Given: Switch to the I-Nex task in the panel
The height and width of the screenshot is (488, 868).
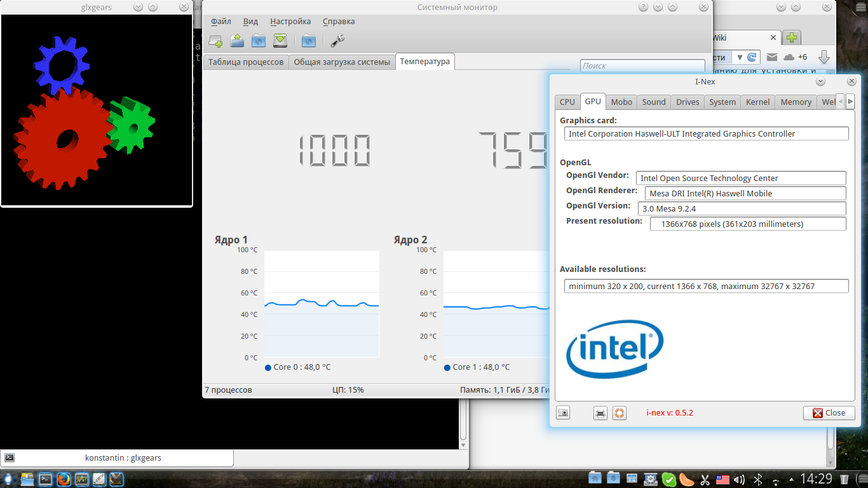Looking at the screenshot, I should point(99,479).
